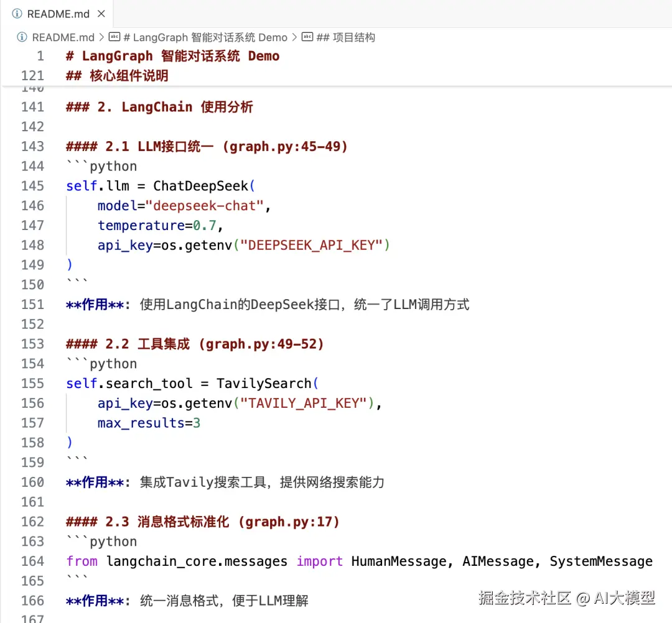672x623 pixels.
Task: Click symbol icon before LangGraph breadcrumb
Action: (x=114, y=37)
